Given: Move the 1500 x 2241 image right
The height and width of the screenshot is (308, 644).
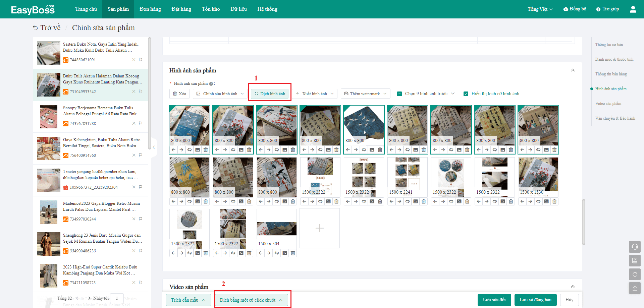Looking at the screenshot, I should 399,201.
